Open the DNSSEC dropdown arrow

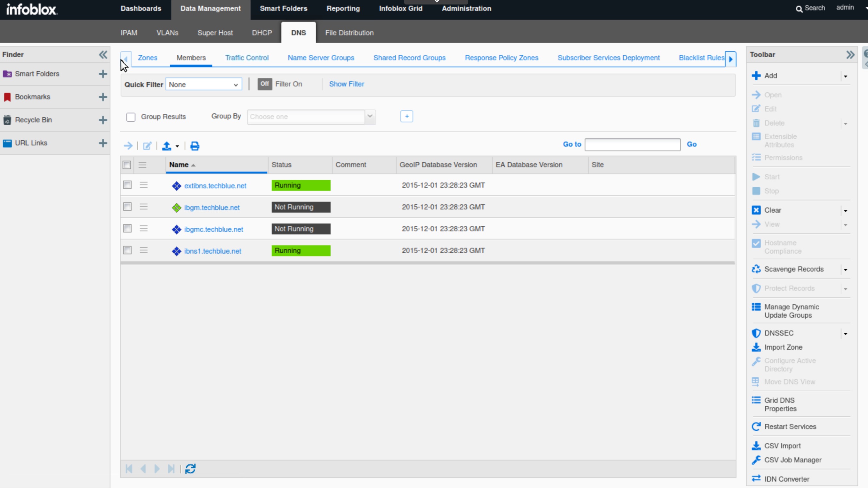[845, 334]
